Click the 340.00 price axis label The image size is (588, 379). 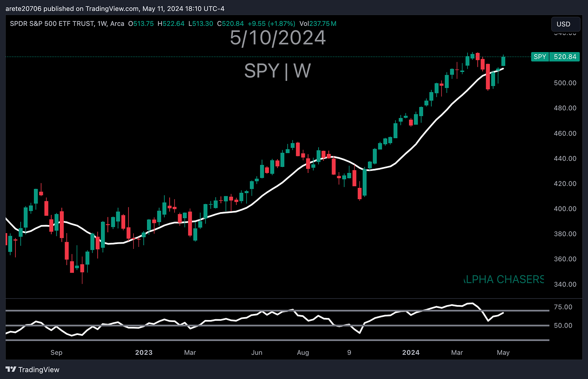[565, 284]
